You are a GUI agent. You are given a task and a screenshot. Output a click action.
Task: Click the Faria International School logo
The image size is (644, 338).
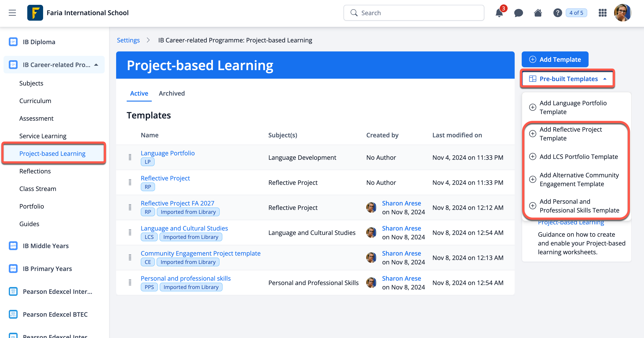pos(35,13)
